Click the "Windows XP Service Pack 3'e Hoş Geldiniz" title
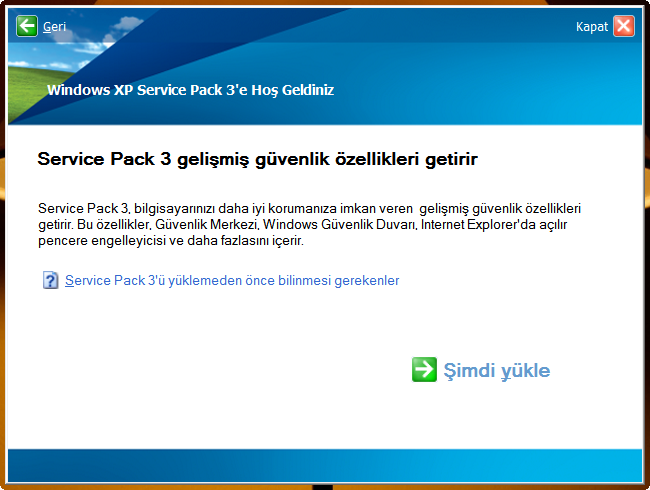Viewport: 650px width, 490px height. pyautogui.click(x=190, y=90)
